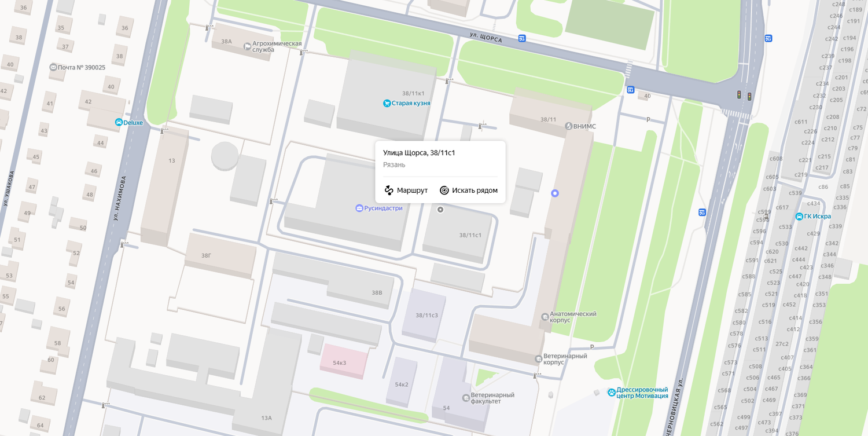Open the Агрохимическая служба flag icon

[248, 46]
